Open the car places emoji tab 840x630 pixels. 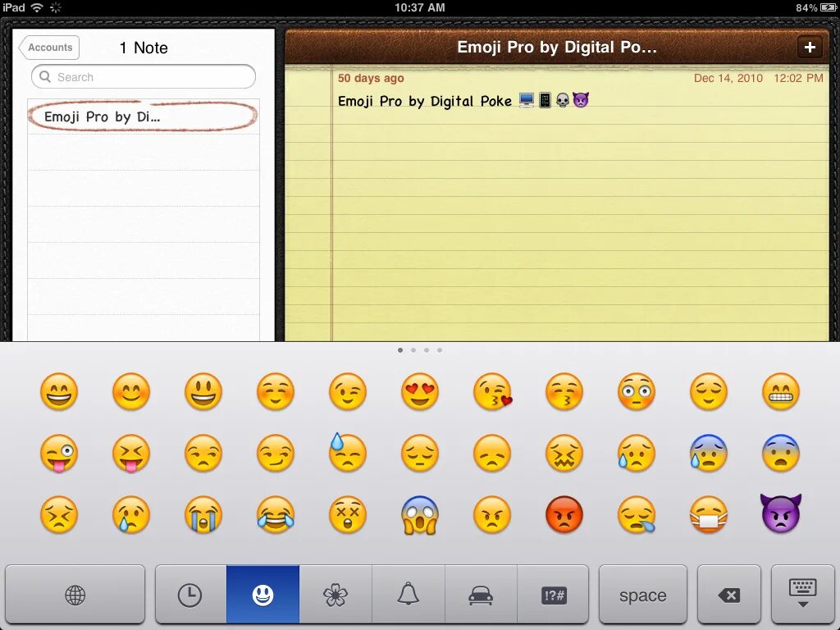(481, 595)
